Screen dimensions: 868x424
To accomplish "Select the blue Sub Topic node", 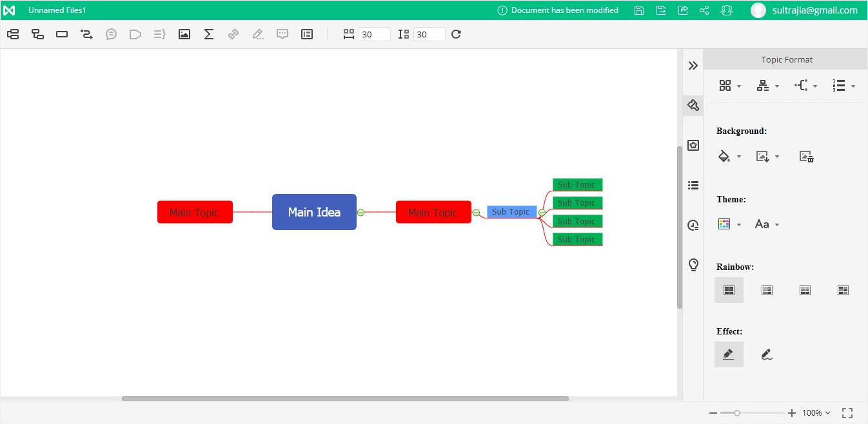I will coord(511,212).
